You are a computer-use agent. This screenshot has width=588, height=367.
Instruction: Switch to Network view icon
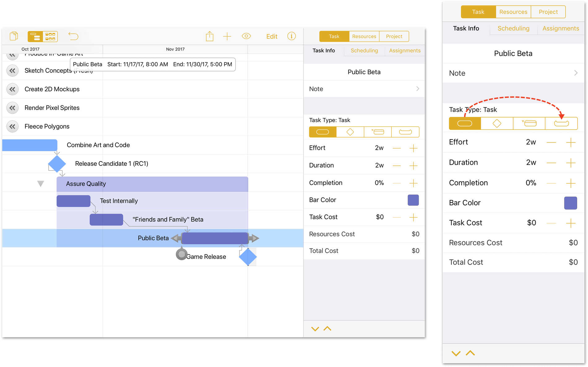click(x=50, y=36)
